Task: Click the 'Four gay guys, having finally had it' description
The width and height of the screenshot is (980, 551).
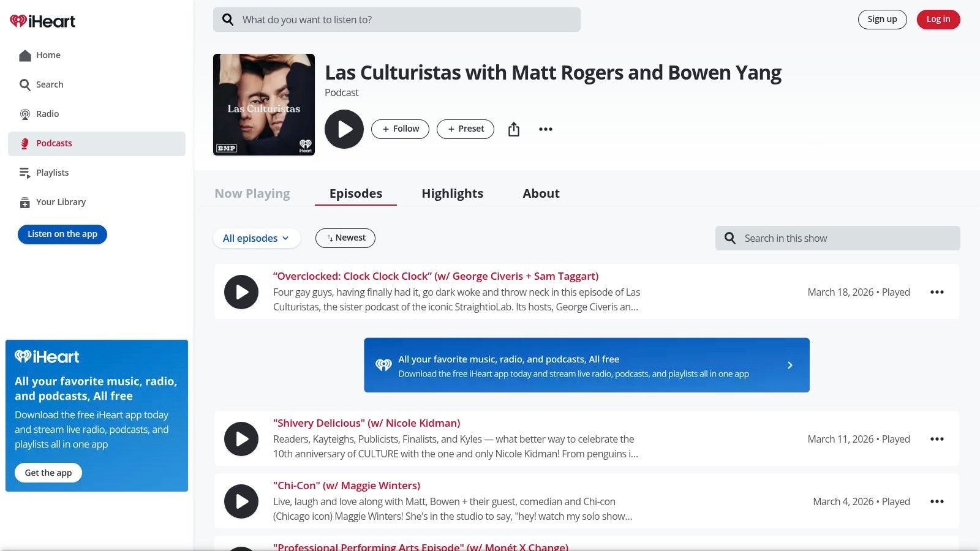Action: click(457, 299)
